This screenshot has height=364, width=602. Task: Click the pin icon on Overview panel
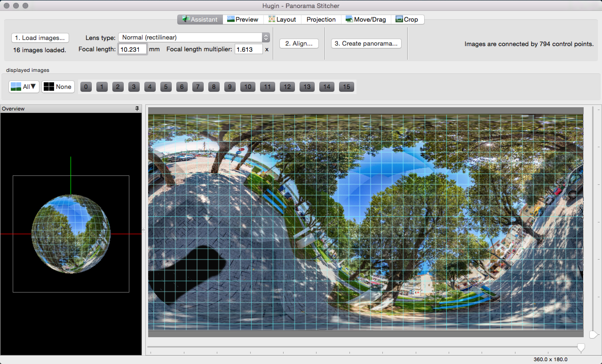(x=137, y=108)
